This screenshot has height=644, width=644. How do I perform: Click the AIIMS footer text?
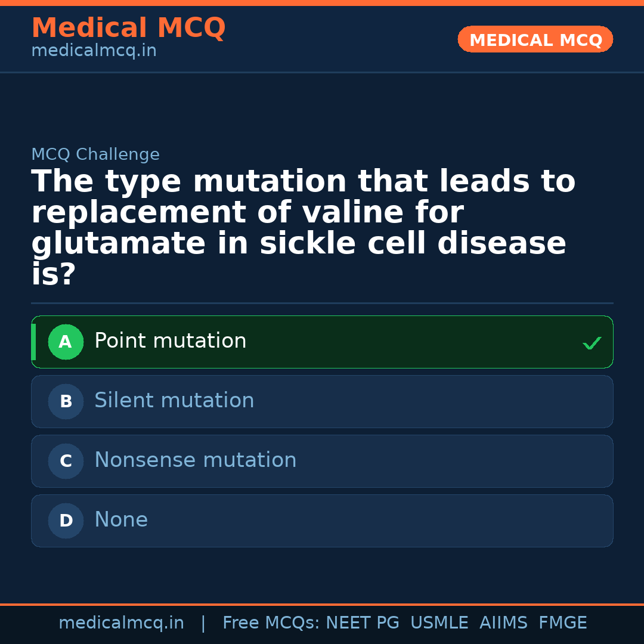[x=503, y=623]
